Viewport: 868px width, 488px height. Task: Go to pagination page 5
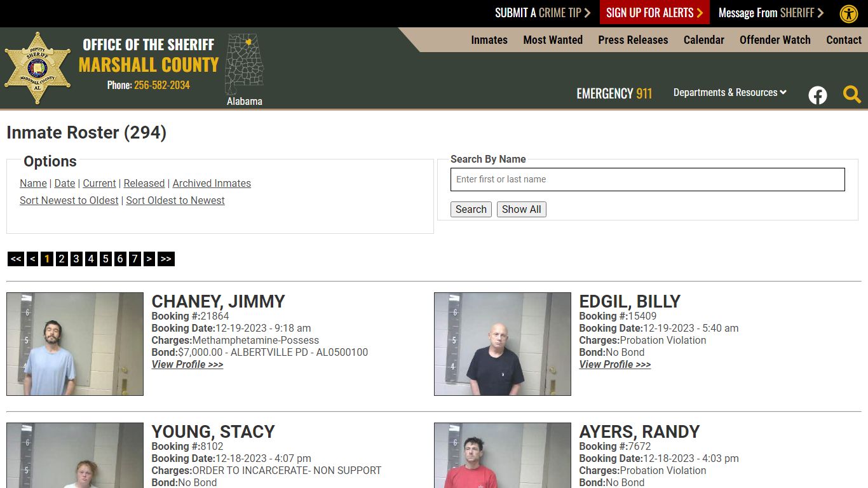[105, 259]
